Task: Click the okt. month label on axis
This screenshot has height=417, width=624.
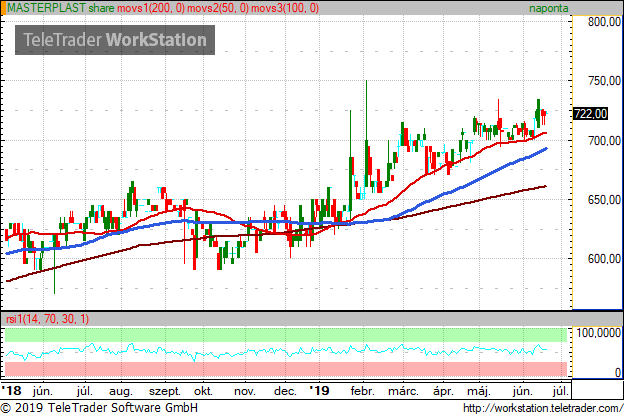Action: pyautogui.click(x=203, y=392)
